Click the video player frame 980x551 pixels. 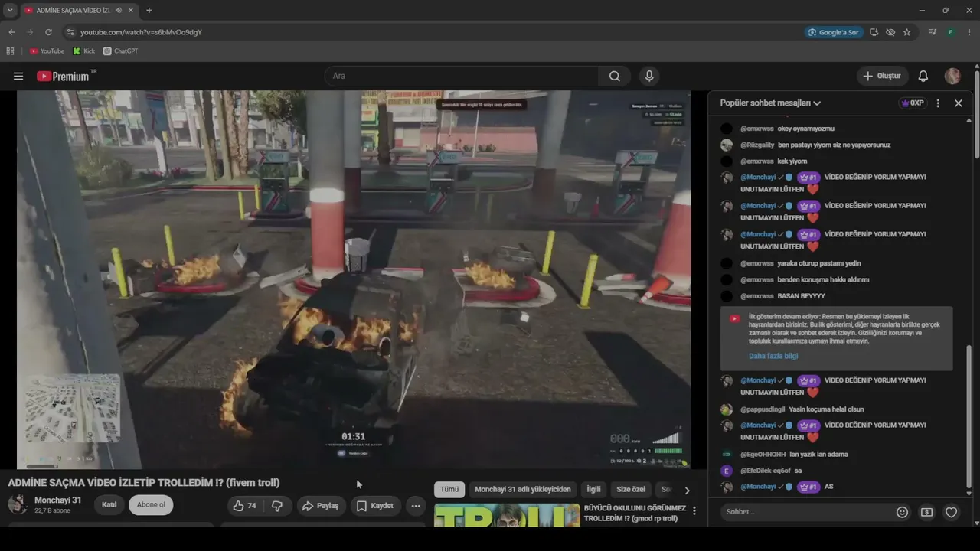[x=354, y=279]
